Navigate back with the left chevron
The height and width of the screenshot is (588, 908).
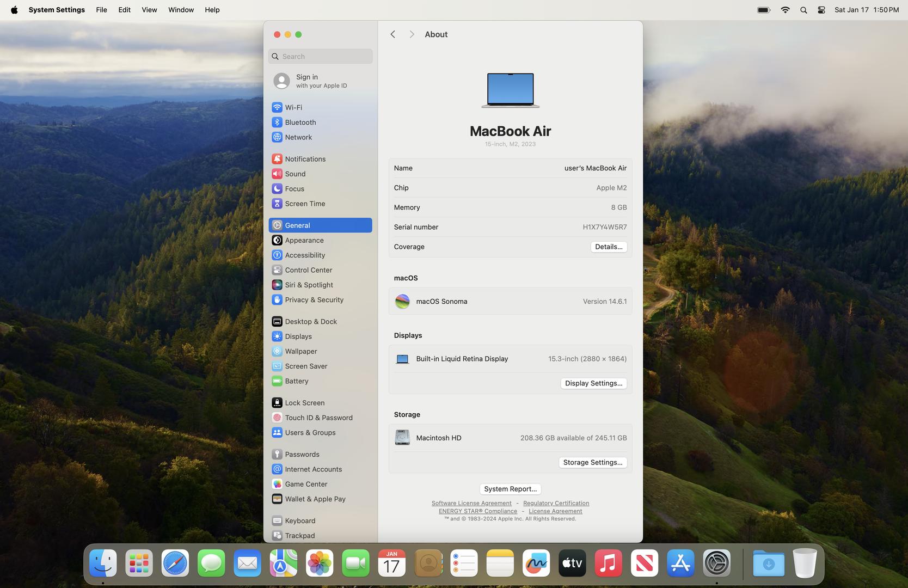(x=392, y=34)
